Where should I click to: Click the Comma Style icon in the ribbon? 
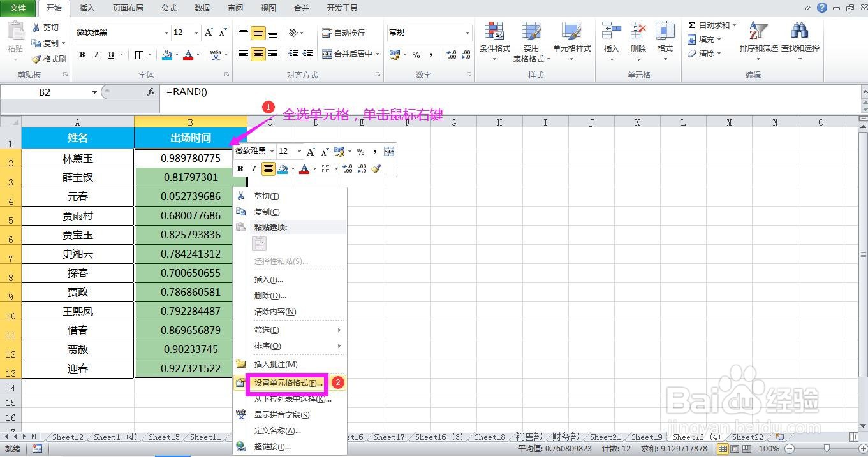(x=431, y=55)
